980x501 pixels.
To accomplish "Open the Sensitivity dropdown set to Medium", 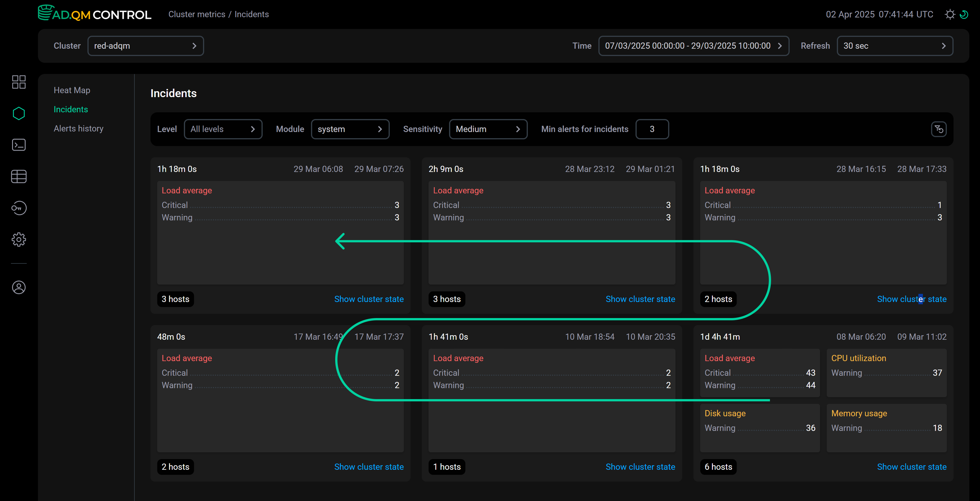I will click(488, 129).
